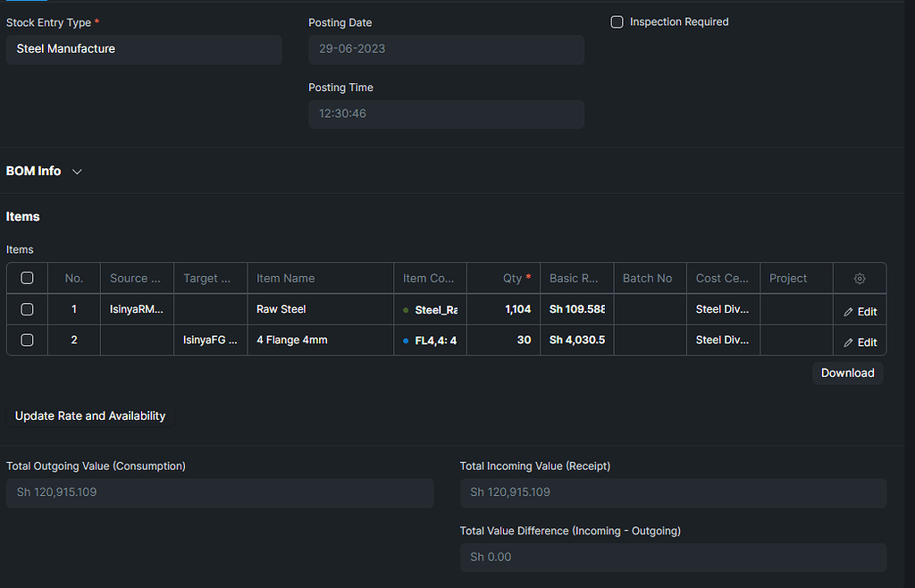The image size is (915, 588).
Task: Click inside the Posting Date field
Action: (446, 50)
